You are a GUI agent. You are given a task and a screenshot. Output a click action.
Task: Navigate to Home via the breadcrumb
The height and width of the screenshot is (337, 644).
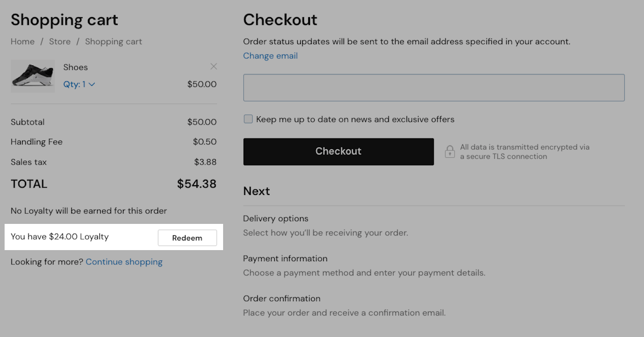click(x=22, y=41)
